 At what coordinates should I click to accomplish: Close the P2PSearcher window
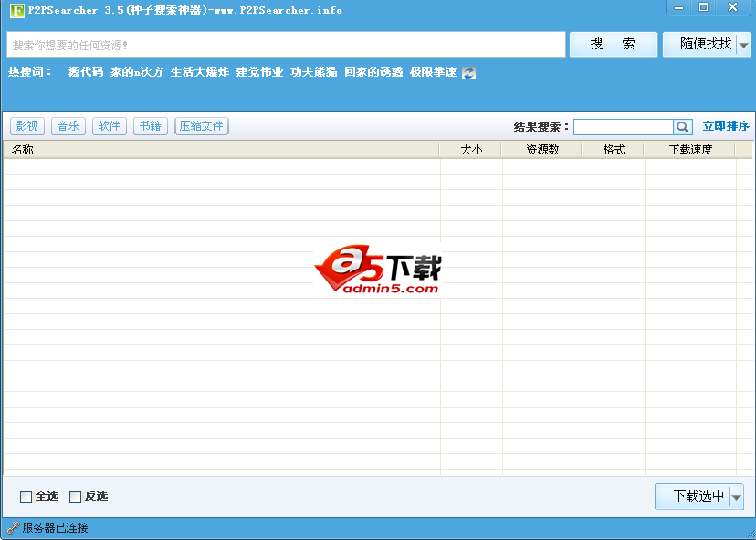coord(733,7)
